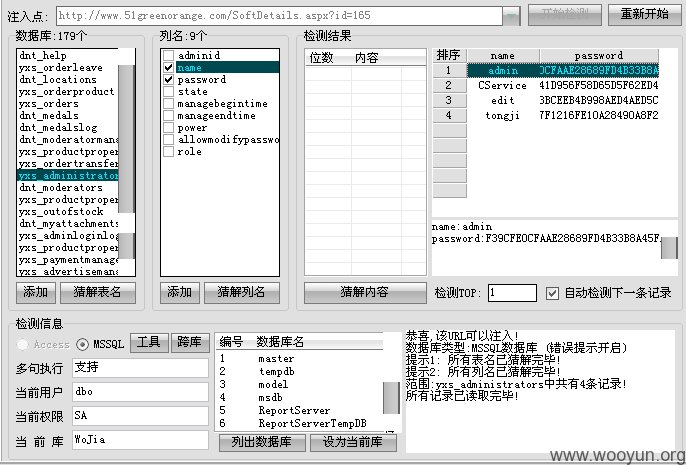Select yxs_paymentmanage in the table list
Image resolution: width=686 pixels, height=465 pixels.
pos(68,260)
